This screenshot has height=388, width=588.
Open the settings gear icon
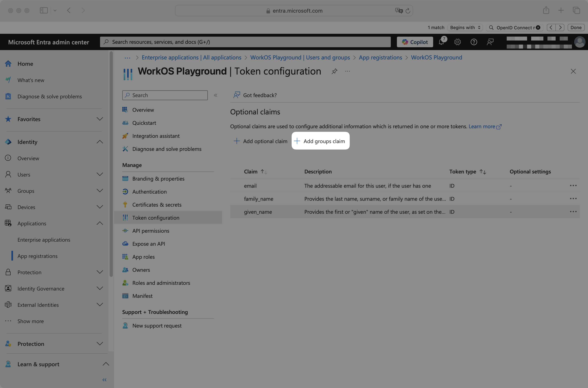(x=457, y=42)
